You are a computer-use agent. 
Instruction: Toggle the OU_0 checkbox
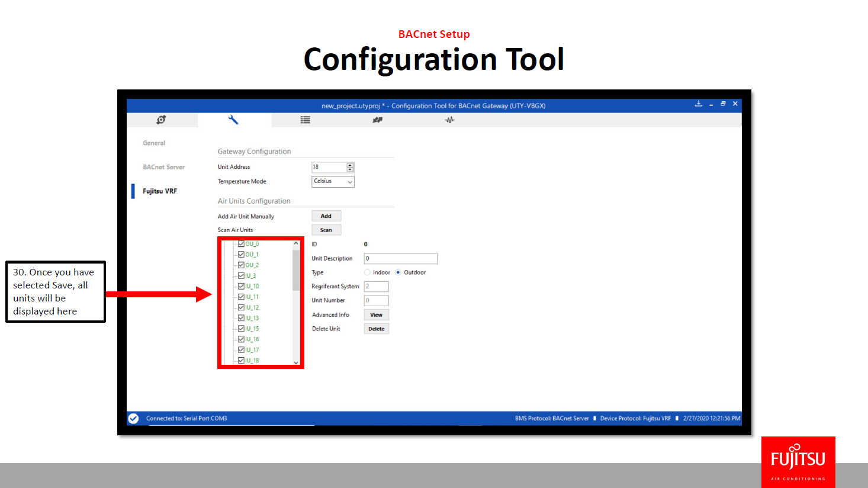click(x=241, y=244)
